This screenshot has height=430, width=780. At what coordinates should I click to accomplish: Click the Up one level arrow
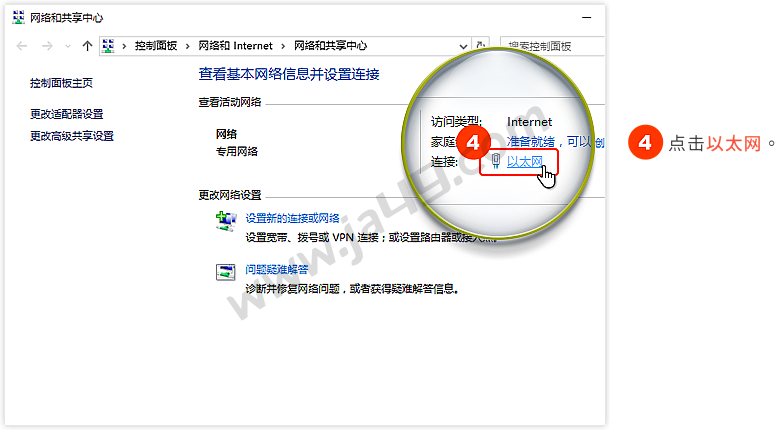[87, 46]
